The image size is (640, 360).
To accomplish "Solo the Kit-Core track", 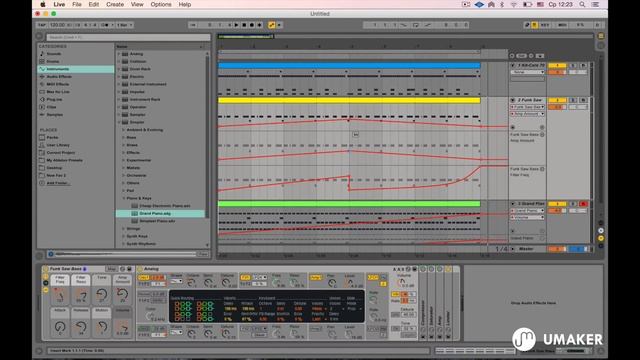I will [x=573, y=65].
